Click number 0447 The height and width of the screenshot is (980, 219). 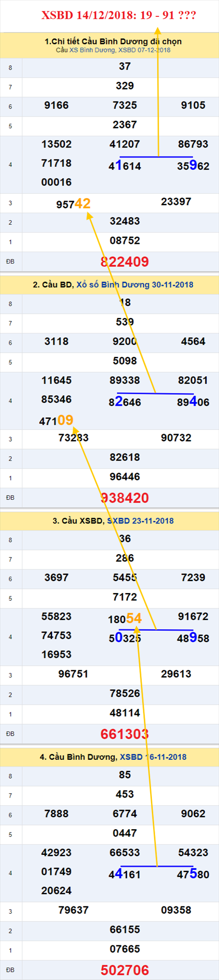[x=125, y=833]
